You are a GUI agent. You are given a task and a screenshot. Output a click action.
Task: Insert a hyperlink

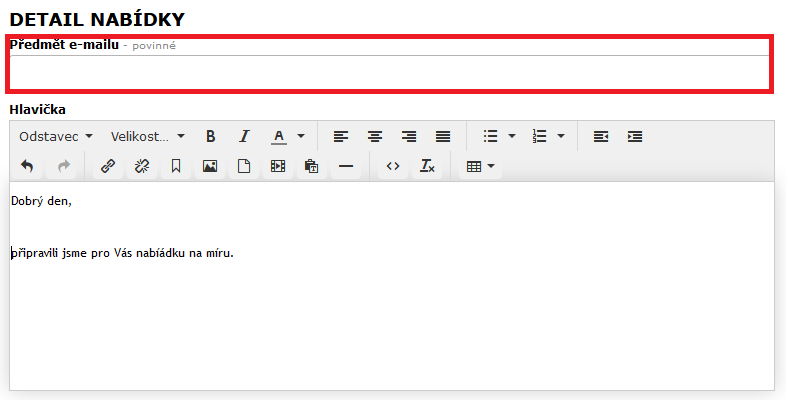coord(107,166)
